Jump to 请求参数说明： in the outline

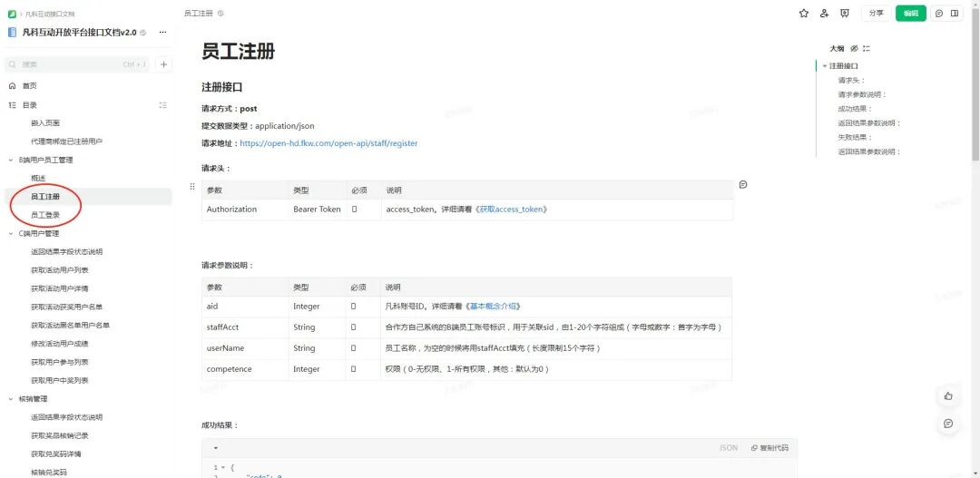(x=863, y=94)
